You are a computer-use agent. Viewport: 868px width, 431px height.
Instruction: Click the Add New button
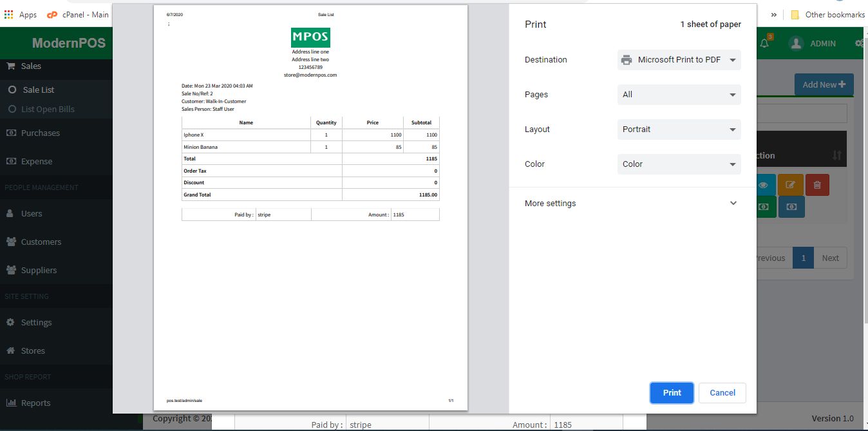pyautogui.click(x=824, y=84)
